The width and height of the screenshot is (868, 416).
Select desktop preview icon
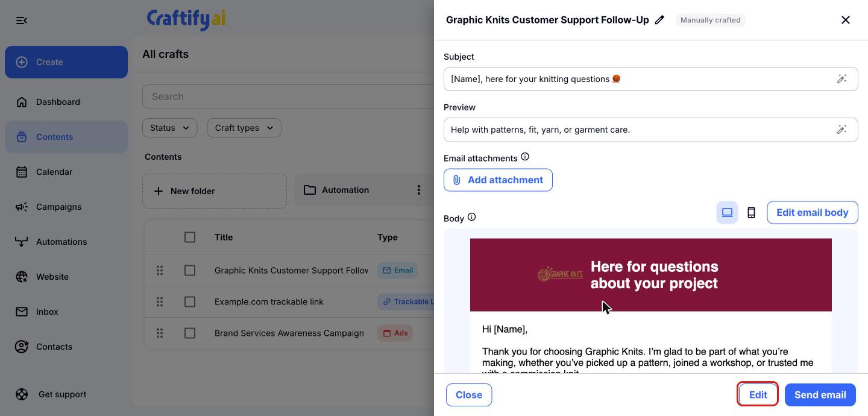(727, 212)
